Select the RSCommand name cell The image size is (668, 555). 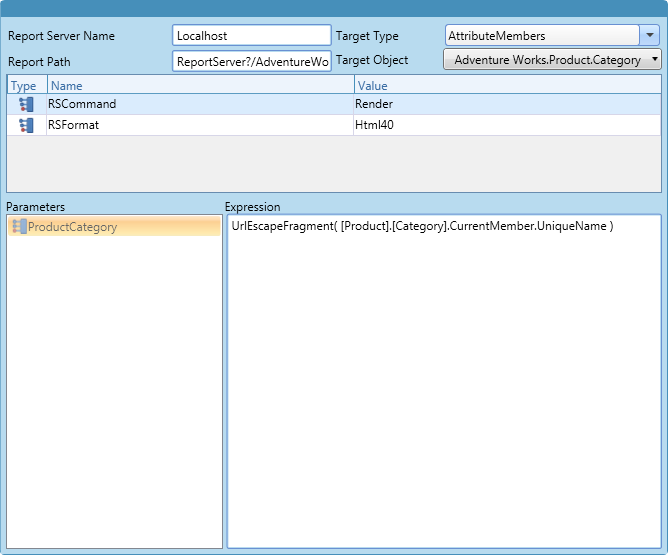pos(200,104)
